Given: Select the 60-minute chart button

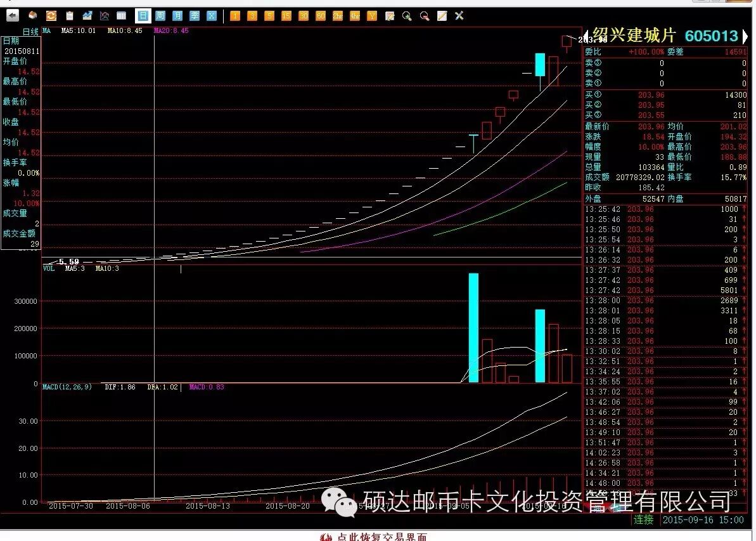Looking at the screenshot, I should [321, 16].
